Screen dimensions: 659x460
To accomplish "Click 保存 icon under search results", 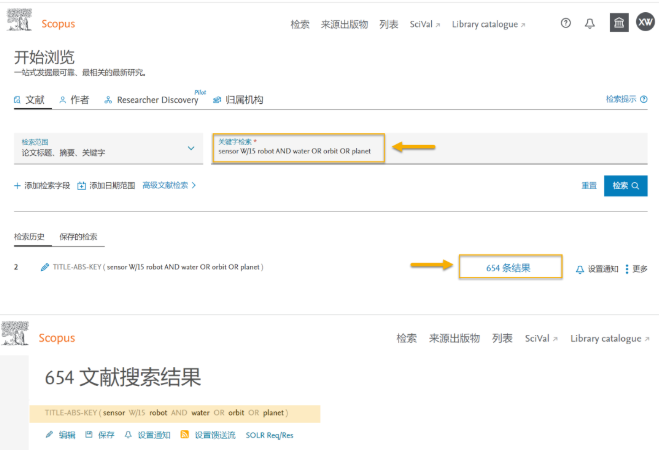I will tap(89, 435).
